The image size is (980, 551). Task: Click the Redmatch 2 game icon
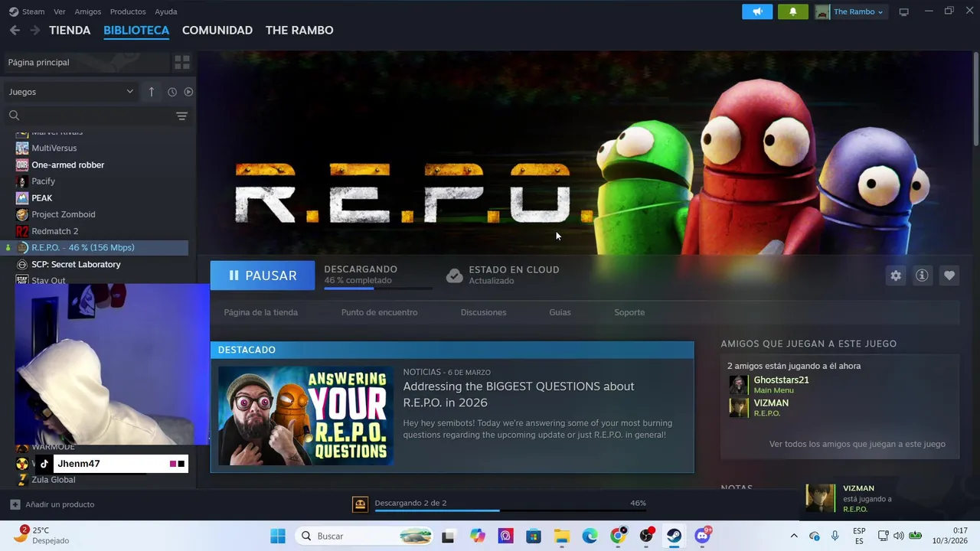[x=22, y=231]
